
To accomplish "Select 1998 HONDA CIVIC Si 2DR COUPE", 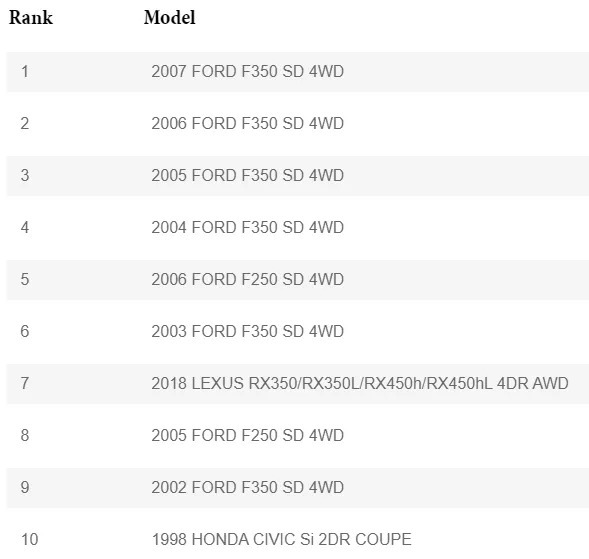I will tap(282, 539).
